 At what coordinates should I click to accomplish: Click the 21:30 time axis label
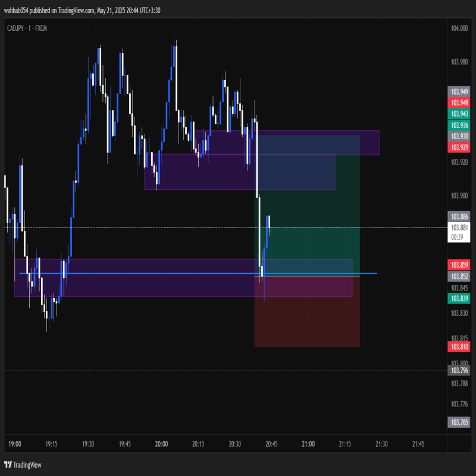[381, 444]
